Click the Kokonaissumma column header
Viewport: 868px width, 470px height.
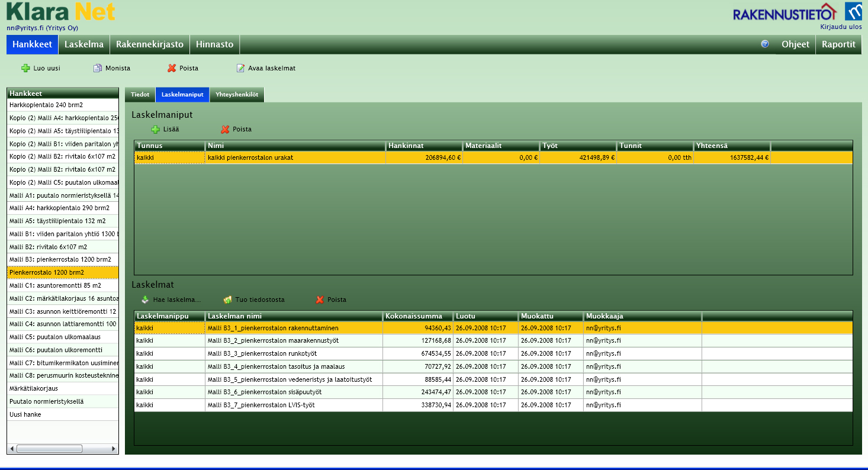point(418,316)
